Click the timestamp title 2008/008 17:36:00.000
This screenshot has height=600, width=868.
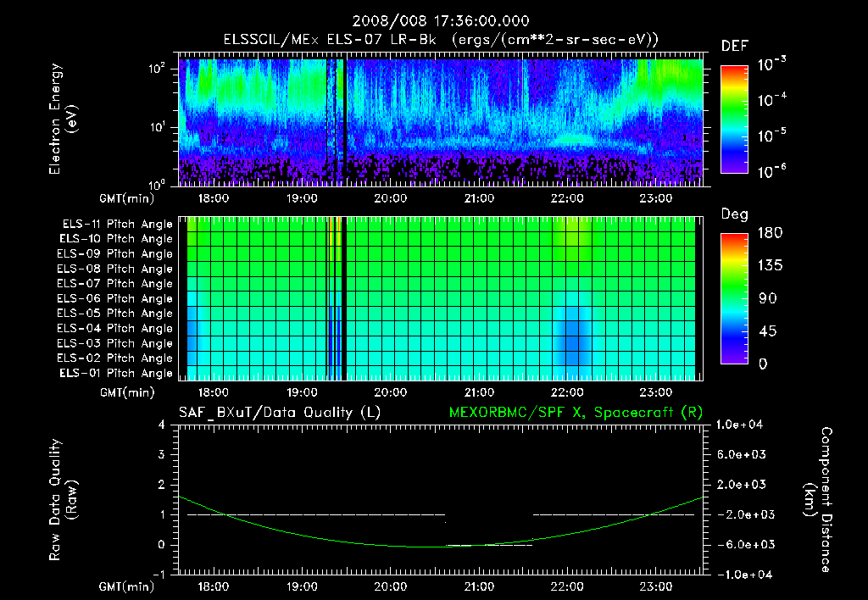coord(441,21)
